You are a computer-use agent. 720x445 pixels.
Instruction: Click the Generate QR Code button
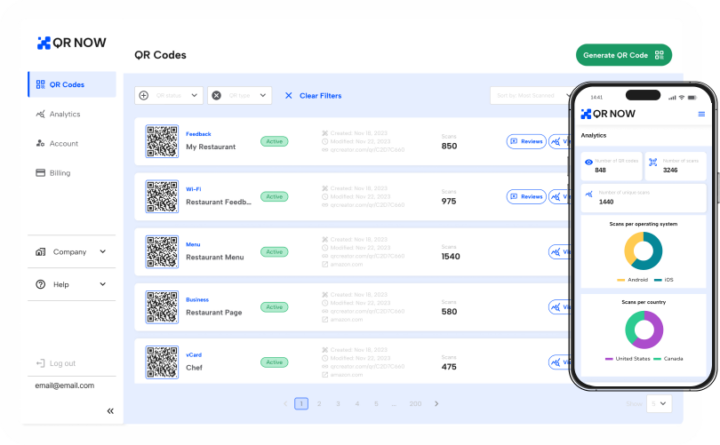point(624,55)
